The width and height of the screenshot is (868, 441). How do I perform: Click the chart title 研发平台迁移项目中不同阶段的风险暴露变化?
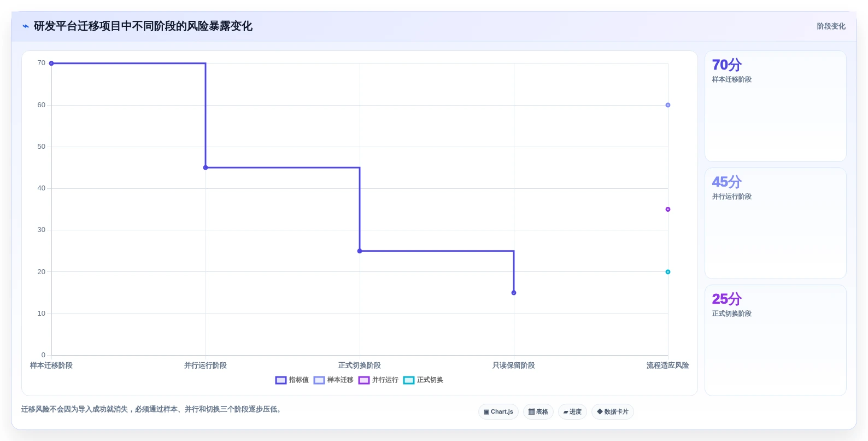(x=143, y=26)
